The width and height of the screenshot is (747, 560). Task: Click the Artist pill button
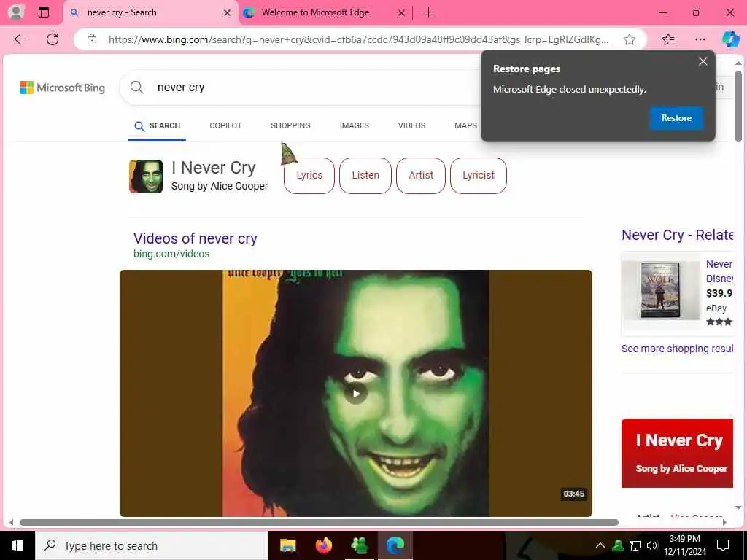point(421,175)
